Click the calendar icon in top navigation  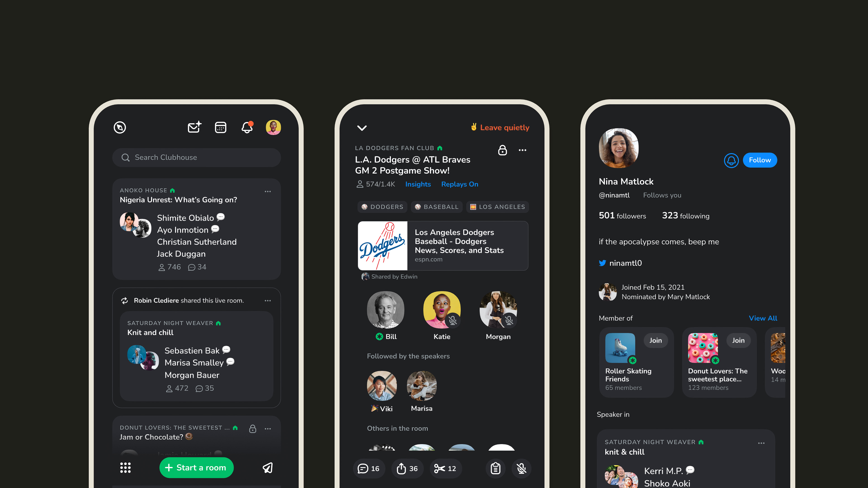click(x=221, y=127)
